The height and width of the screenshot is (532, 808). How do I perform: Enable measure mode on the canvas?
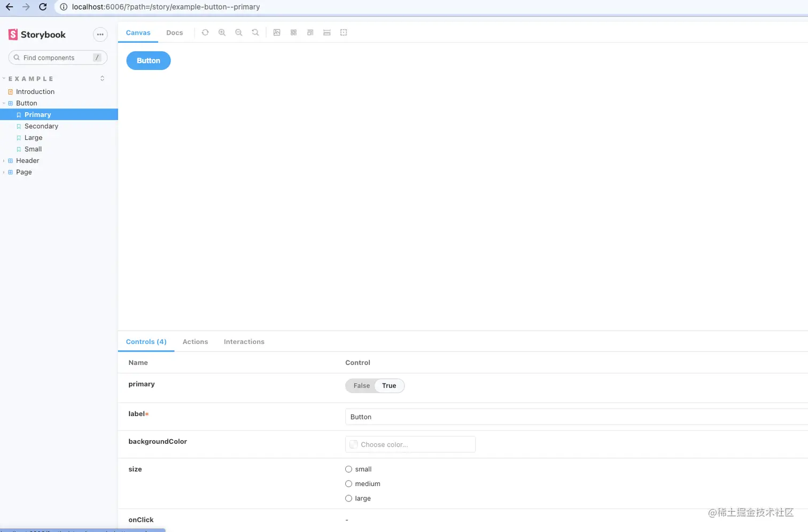[x=327, y=32]
